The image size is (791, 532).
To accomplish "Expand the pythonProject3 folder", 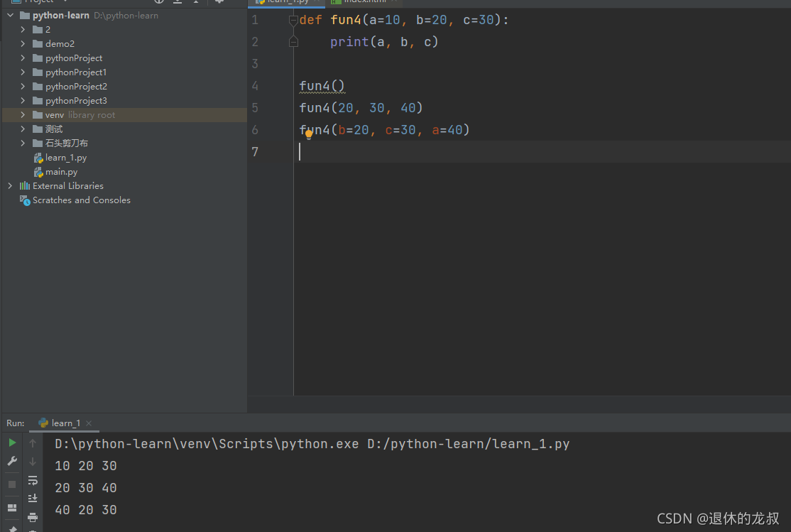I will pyautogui.click(x=23, y=100).
